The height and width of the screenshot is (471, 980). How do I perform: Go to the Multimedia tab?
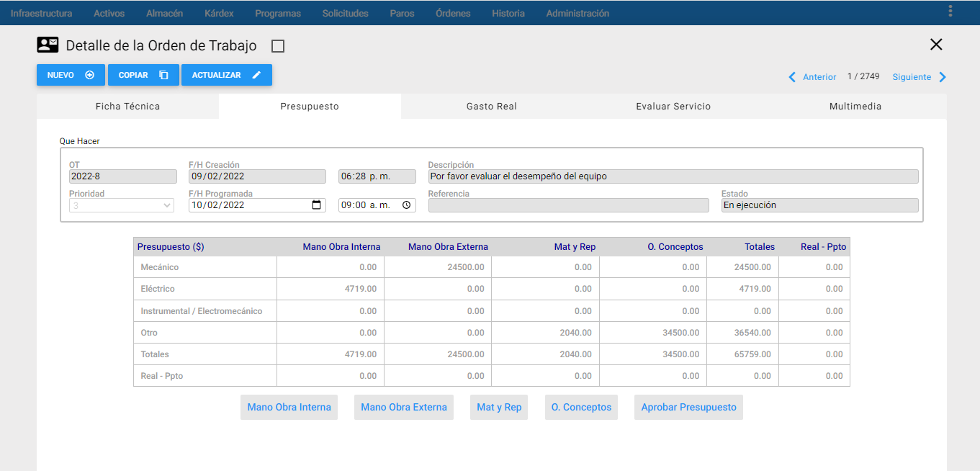855,106
